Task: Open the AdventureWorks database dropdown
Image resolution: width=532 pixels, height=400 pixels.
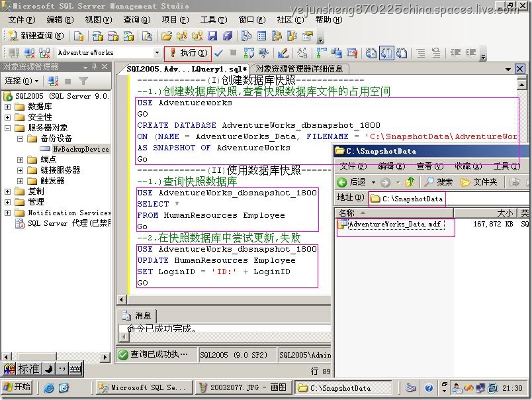Action: coord(157,53)
